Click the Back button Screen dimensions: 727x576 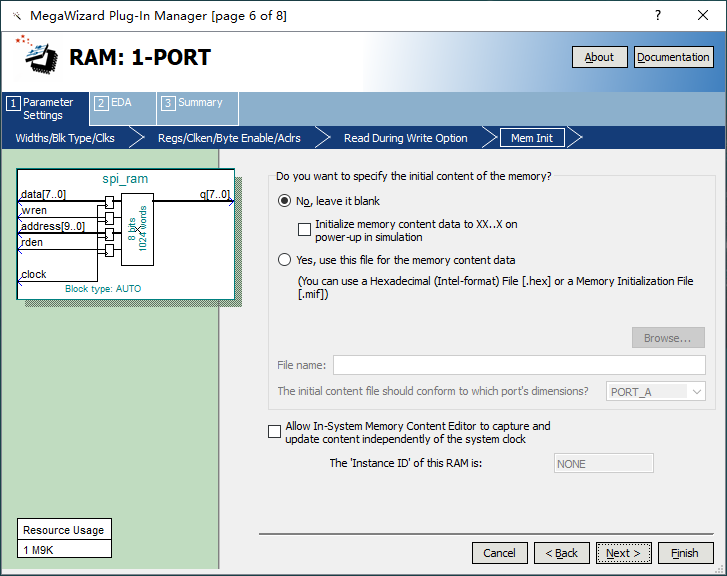(x=561, y=553)
